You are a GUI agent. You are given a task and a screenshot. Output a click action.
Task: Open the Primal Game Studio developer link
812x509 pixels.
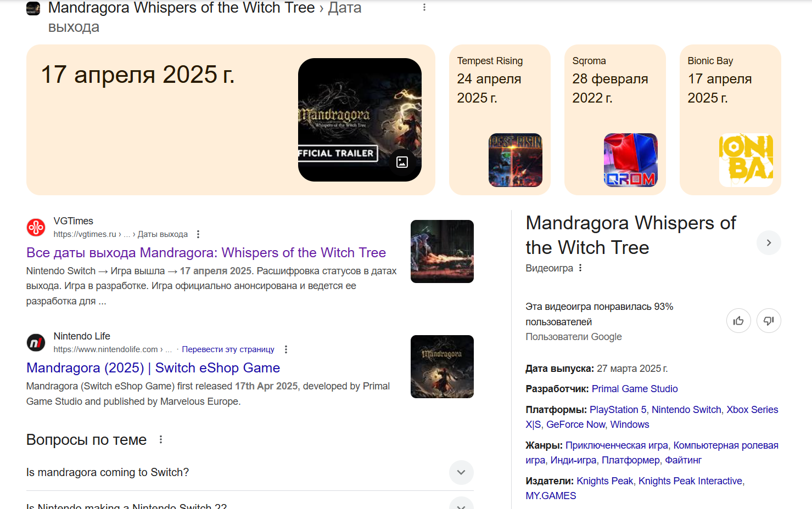pyautogui.click(x=635, y=389)
